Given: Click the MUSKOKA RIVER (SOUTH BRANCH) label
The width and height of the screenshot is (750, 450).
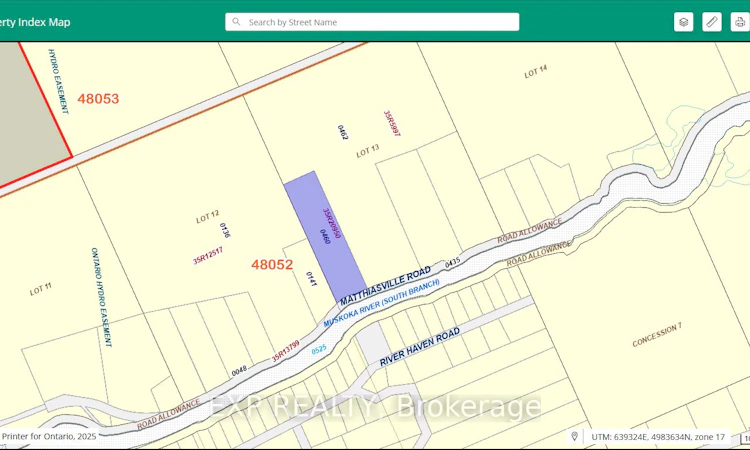Looking at the screenshot, I should [381, 303].
